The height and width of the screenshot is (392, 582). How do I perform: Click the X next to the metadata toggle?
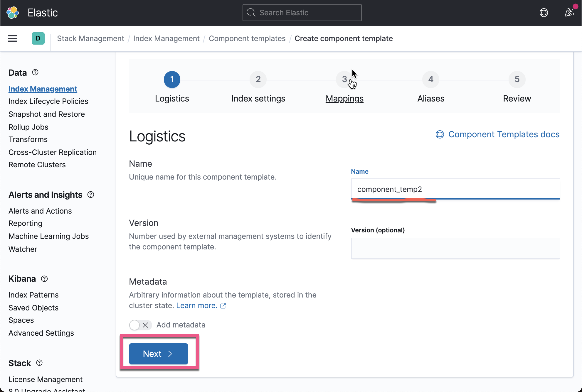tap(145, 325)
